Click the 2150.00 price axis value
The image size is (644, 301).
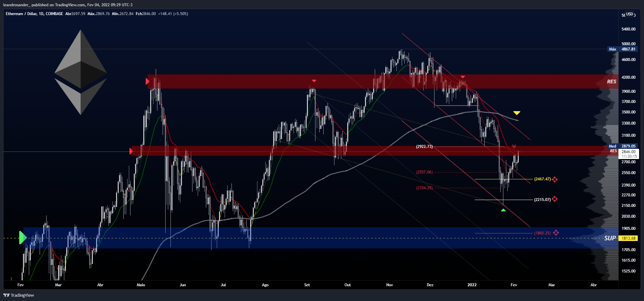(629, 206)
